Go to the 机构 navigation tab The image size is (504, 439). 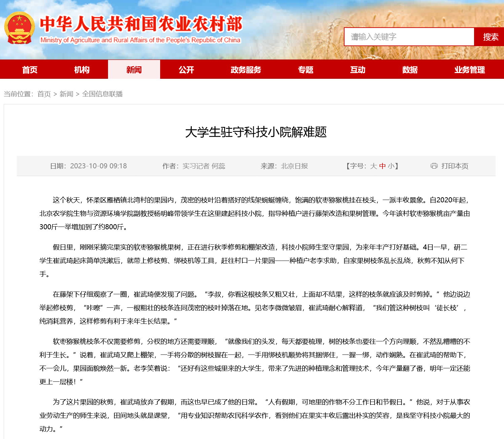click(x=82, y=70)
